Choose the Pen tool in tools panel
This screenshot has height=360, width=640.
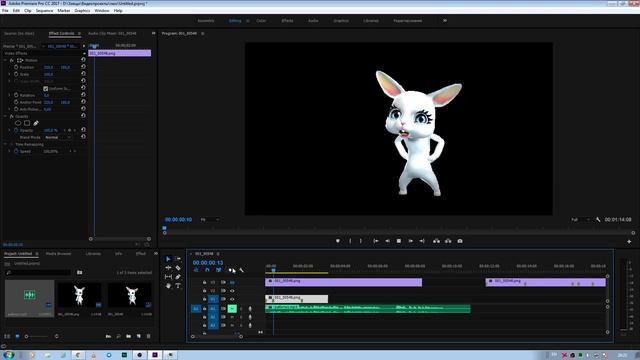tap(178, 277)
